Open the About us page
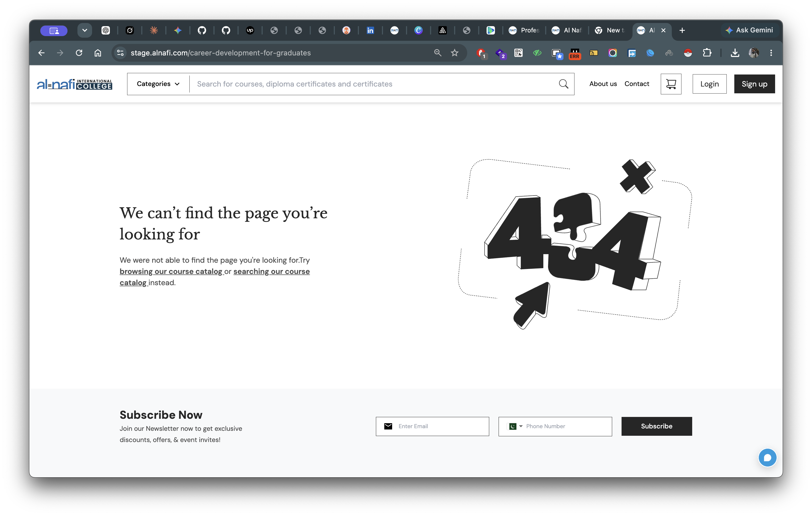Image resolution: width=812 pixels, height=516 pixels. [603, 84]
